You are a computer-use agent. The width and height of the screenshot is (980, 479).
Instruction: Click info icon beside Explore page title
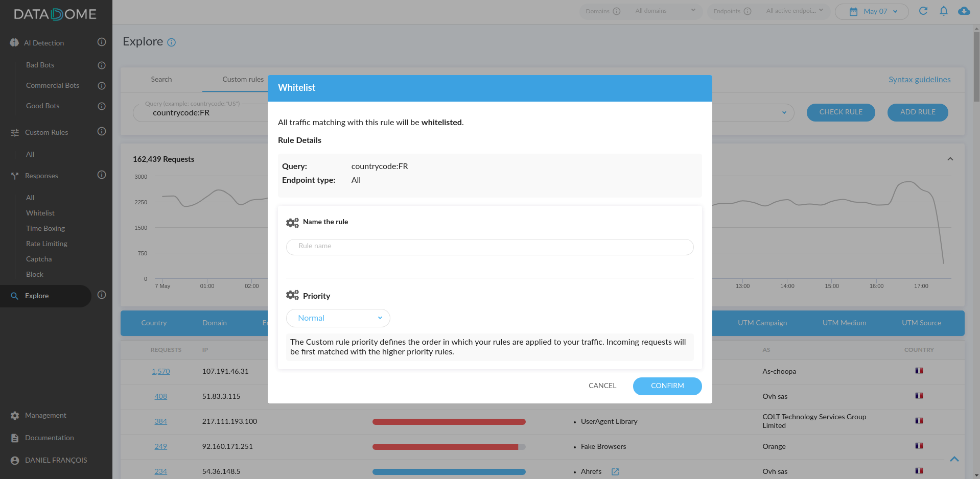pos(172,42)
